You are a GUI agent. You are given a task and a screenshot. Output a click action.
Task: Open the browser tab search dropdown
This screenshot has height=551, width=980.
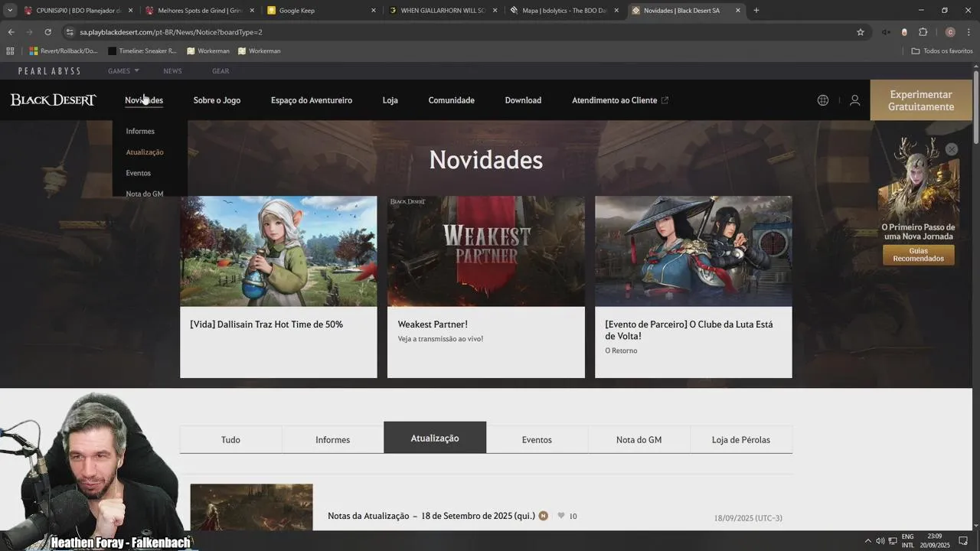coord(10,11)
